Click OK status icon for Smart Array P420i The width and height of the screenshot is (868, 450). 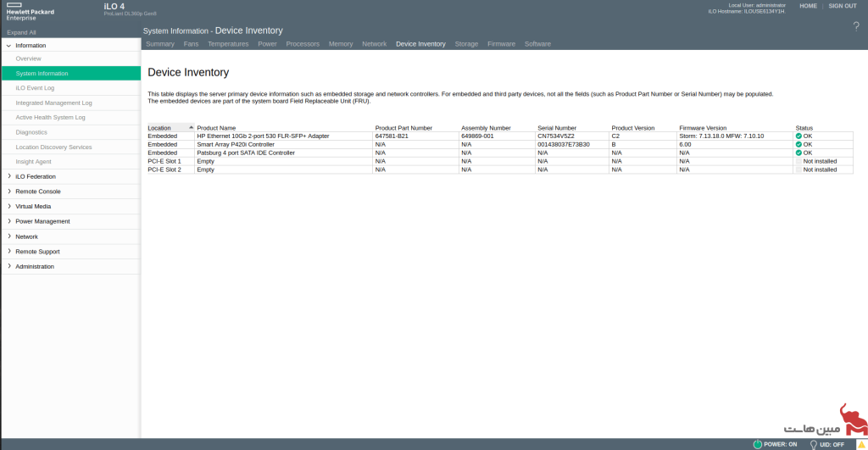798,144
